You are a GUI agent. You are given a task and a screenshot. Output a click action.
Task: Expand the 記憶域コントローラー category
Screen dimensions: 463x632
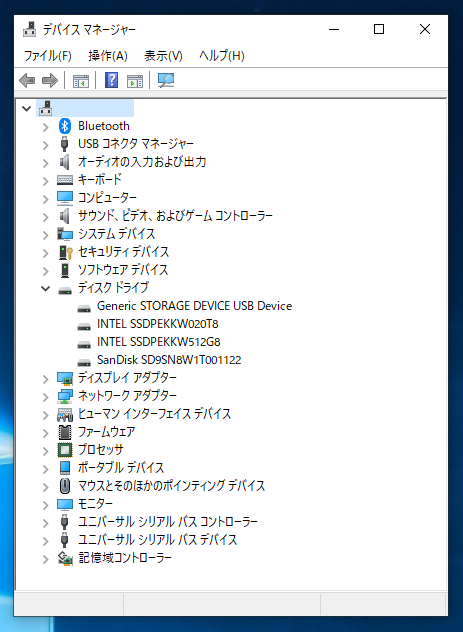coord(46,559)
